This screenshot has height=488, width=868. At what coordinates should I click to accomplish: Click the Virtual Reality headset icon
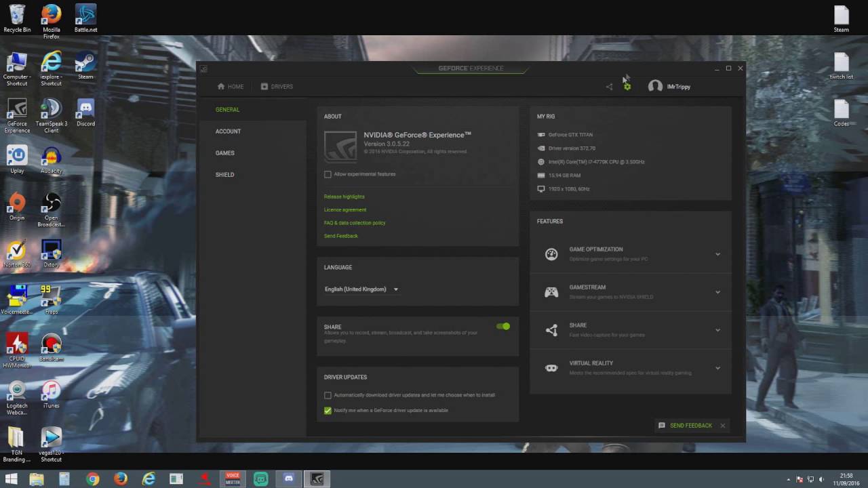pos(551,368)
